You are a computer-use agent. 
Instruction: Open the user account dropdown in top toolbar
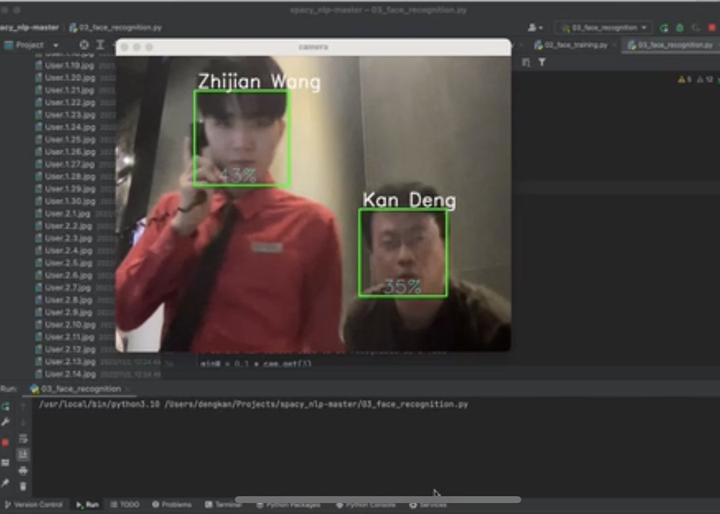pyautogui.click(x=535, y=28)
